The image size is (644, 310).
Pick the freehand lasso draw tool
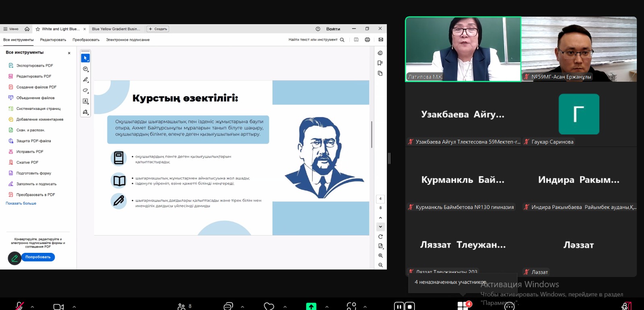click(85, 91)
